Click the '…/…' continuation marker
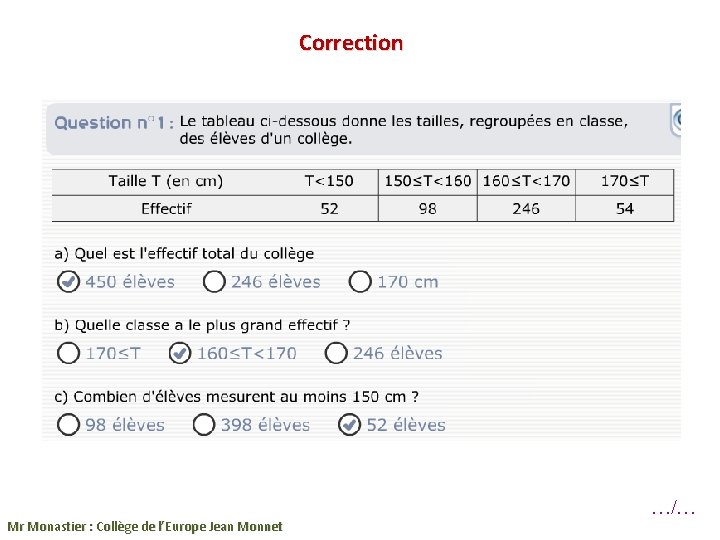The width and height of the screenshot is (720, 540). 673,509
